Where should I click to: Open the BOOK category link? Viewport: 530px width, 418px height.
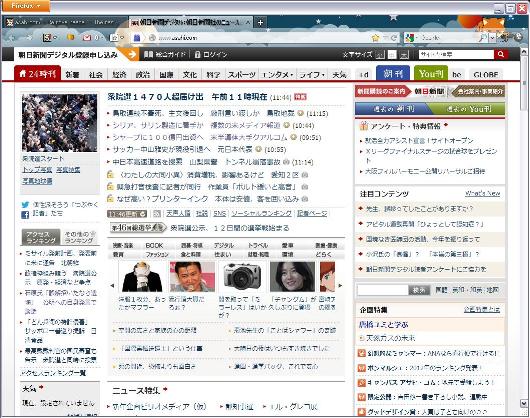154,246
